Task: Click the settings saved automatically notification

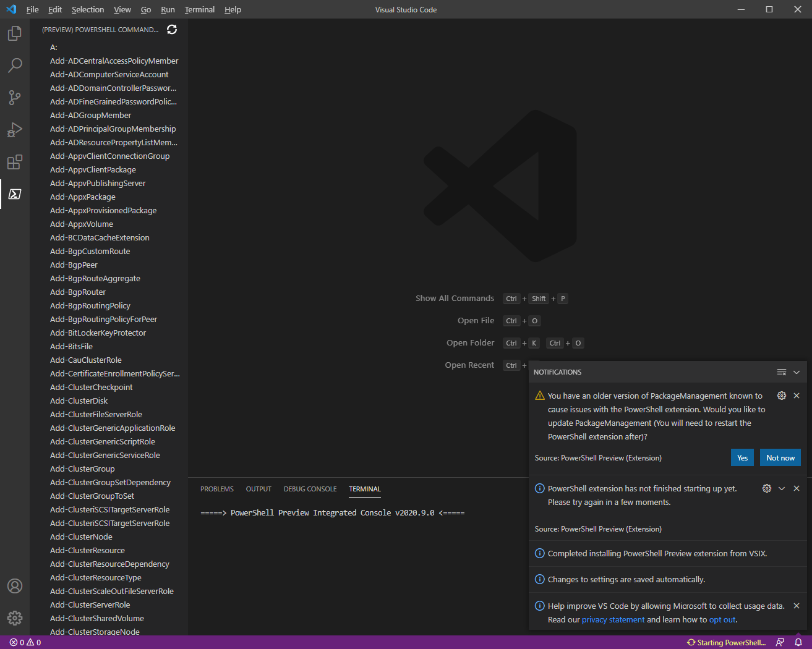Action: [x=668, y=579]
